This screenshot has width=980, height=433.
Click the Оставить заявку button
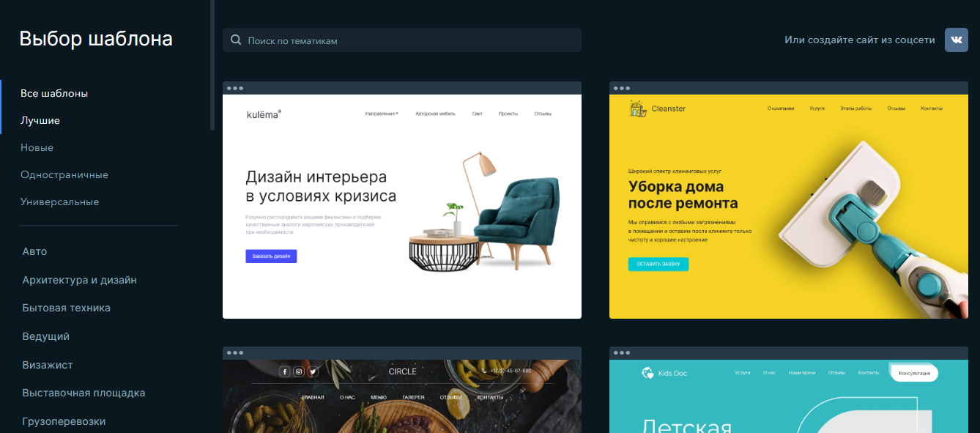pos(658,264)
